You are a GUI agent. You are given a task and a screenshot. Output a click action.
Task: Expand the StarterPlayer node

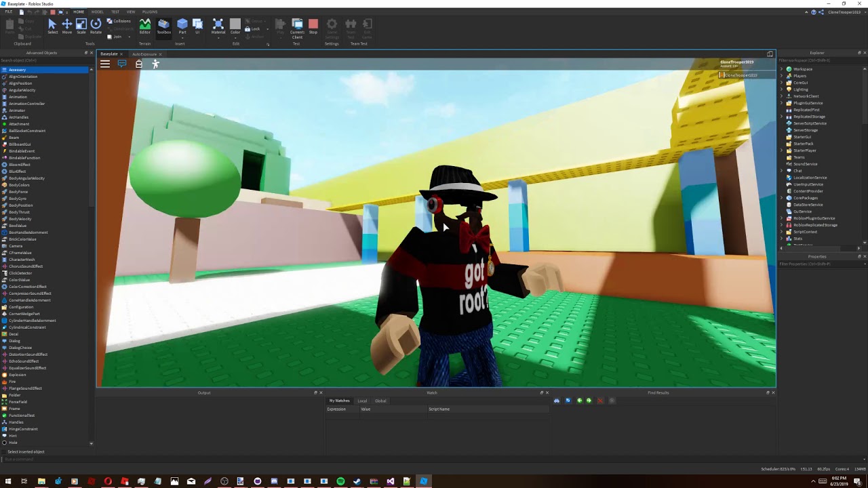click(x=781, y=150)
